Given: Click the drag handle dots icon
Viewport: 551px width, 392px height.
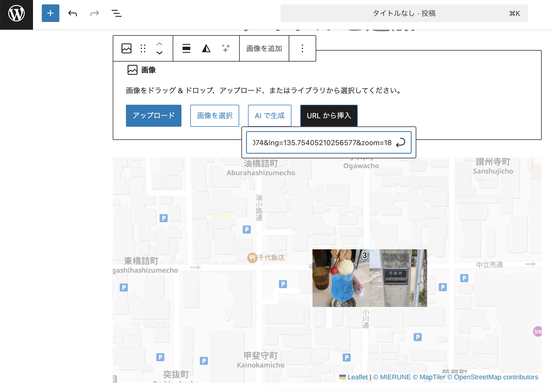Looking at the screenshot, I should click(x=143, y=48).
